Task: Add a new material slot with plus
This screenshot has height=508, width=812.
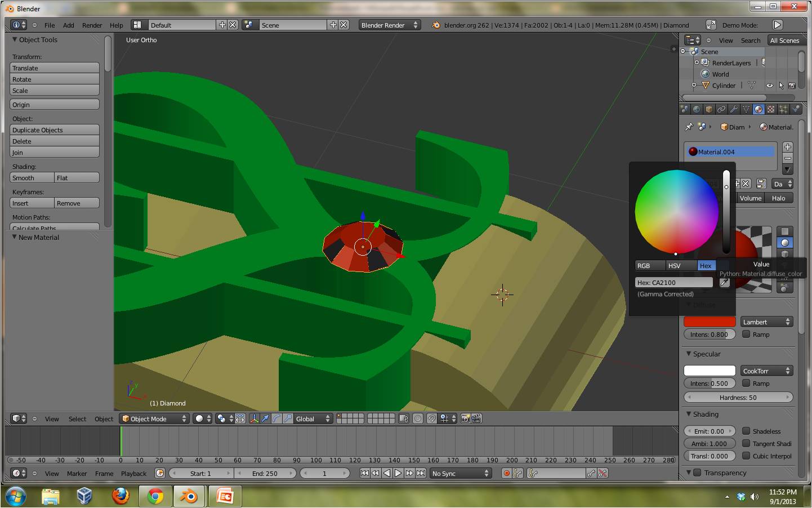Action: click(788, 146)
